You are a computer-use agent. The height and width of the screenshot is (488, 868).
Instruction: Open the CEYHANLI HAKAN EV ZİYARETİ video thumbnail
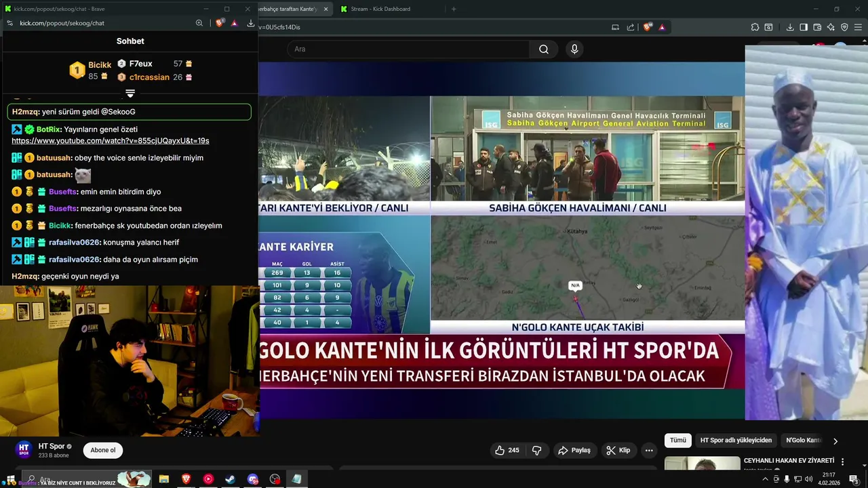click(703, 464)
